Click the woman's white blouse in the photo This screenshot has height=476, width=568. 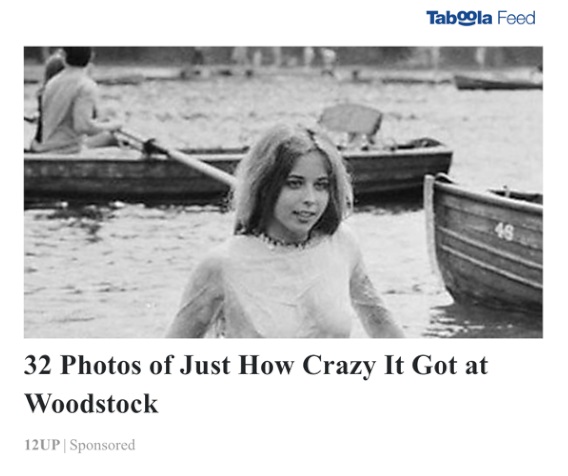(286, 290)
